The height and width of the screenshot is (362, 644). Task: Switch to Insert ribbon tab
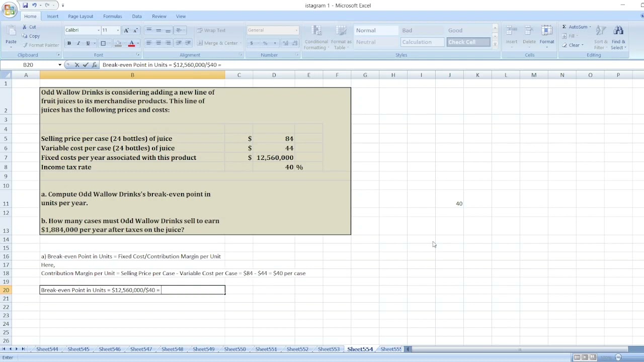tap(53, 16)
